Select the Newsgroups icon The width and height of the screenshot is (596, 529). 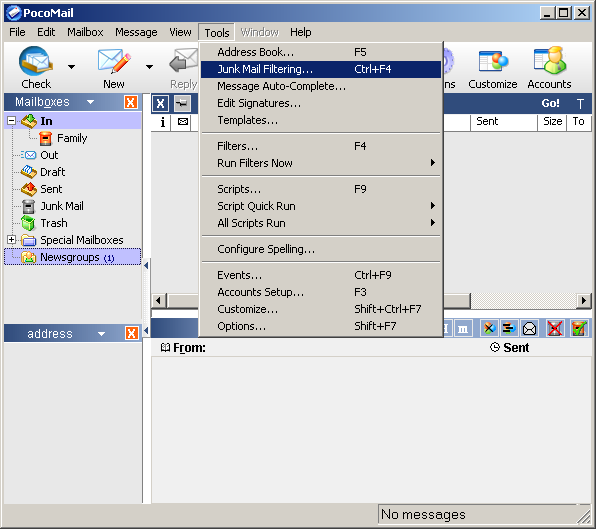[x=29, y=257]
